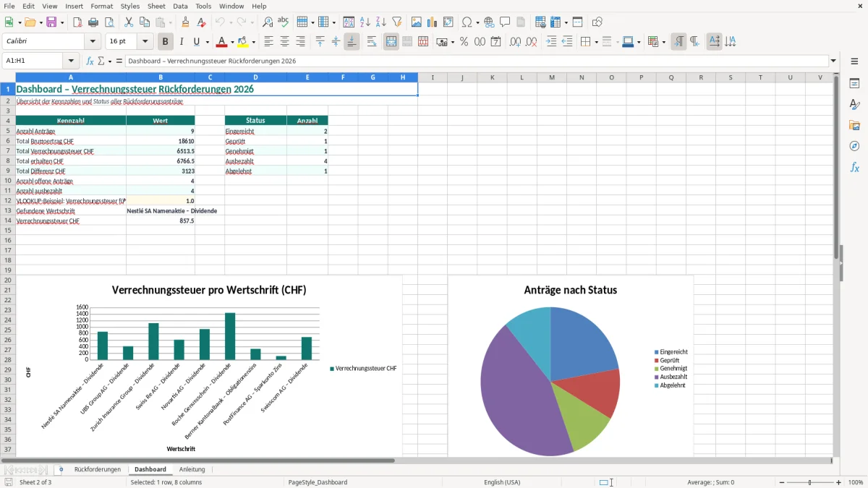Open the Navigator panel in the sidebar
Screen dimensions: 868x488
pyautogui.click(x=854, y=147)
